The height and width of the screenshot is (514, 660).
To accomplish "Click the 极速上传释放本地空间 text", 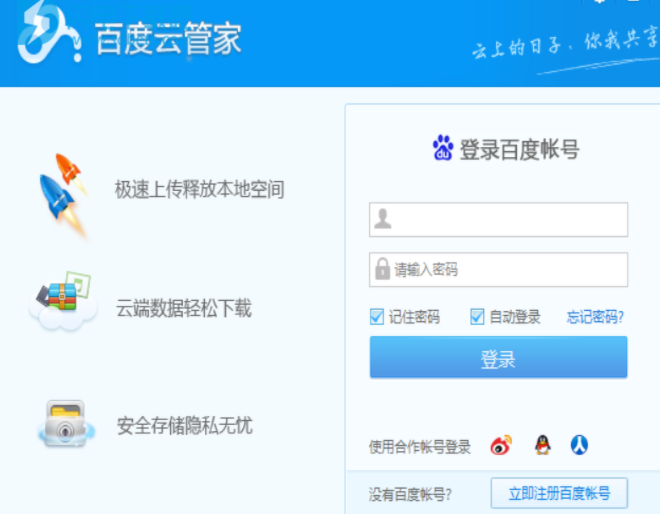I will coord(200,189).
